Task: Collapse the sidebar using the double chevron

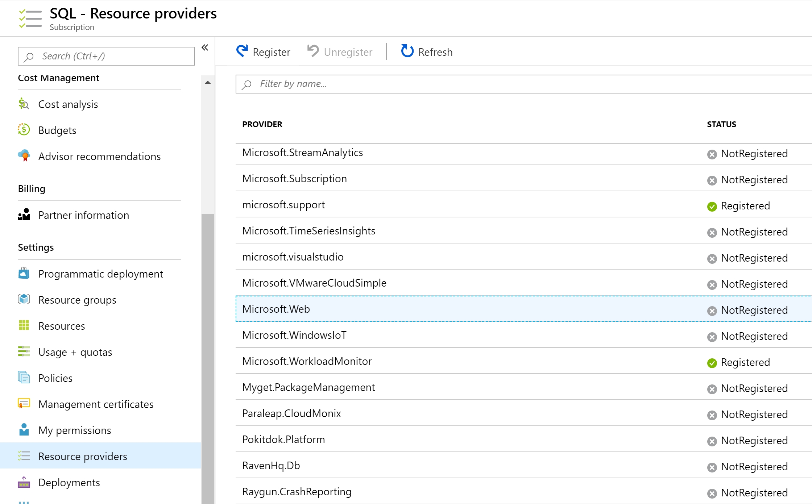Action: [x=205, y=47]
